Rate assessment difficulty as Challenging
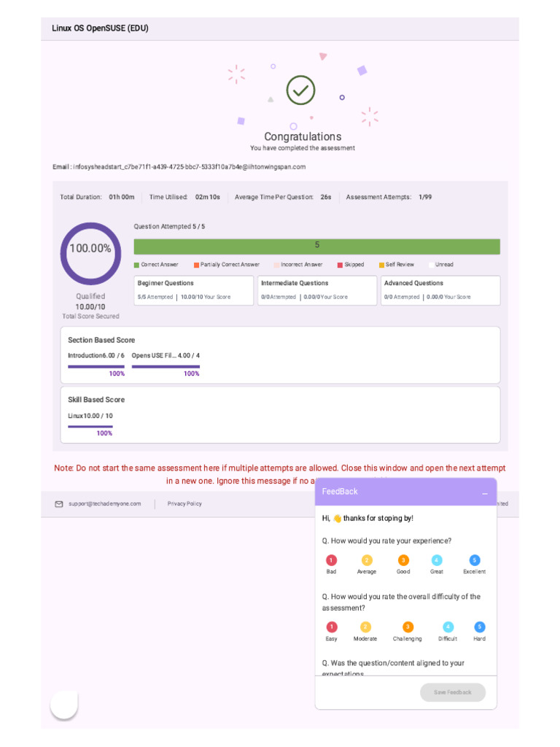 [408, 627]
